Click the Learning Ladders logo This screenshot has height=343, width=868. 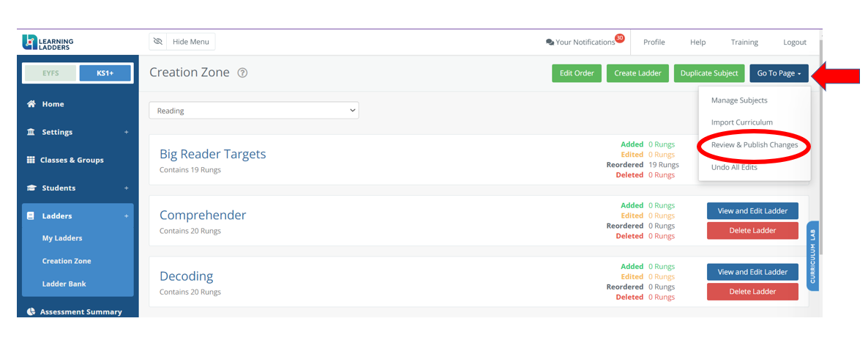[x=48, y=43]
